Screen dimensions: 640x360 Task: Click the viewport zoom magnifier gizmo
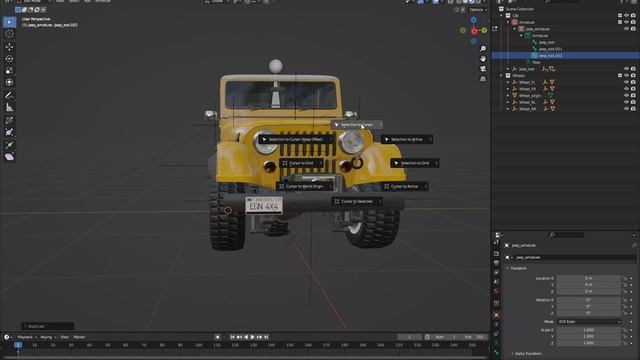483,49
